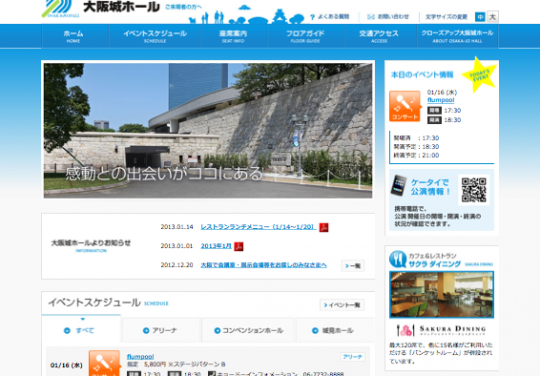Click the アリーナ tag in flumpool row
The image size is (540, 376).
353,357
